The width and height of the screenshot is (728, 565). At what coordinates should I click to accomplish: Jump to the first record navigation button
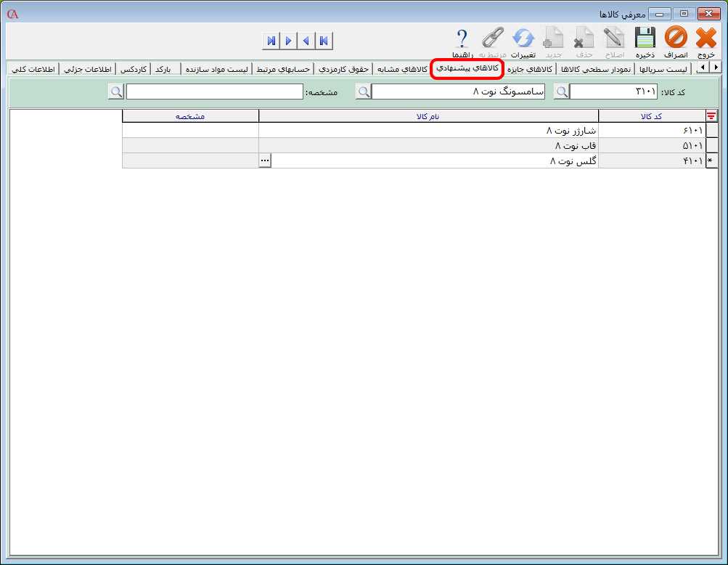pyautogui.click(x=323, y=41)
